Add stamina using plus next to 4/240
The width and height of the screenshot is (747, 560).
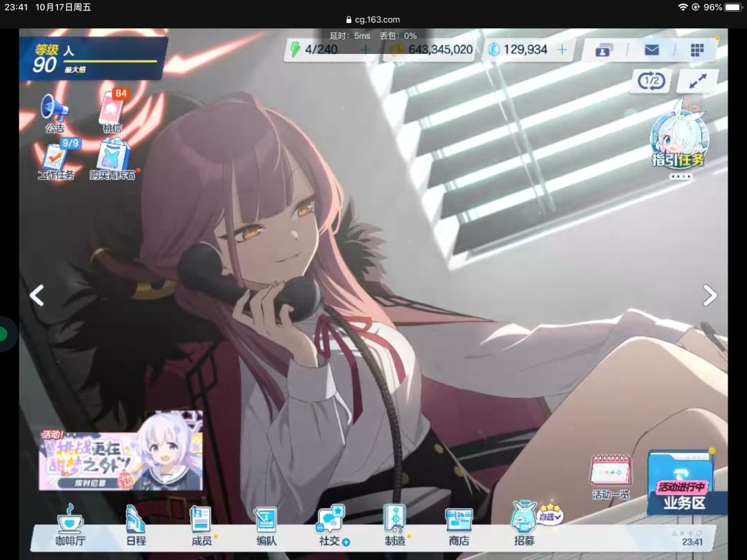(x=365, y=50)
